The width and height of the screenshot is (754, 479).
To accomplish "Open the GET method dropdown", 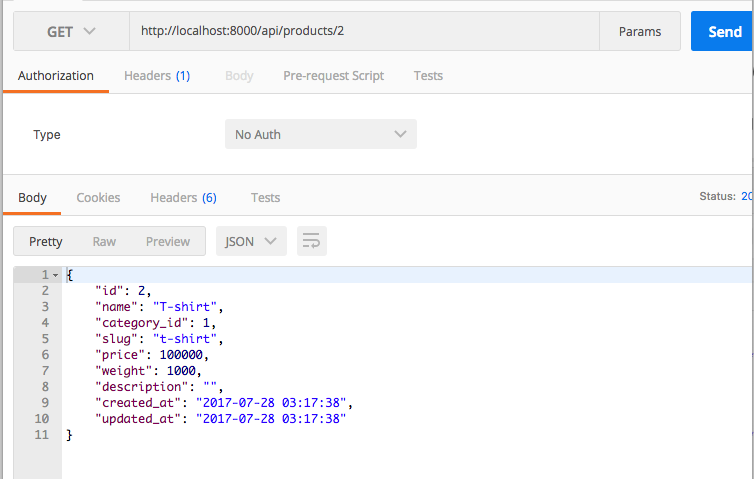I will pyautogui.click(x=71, y=31).
